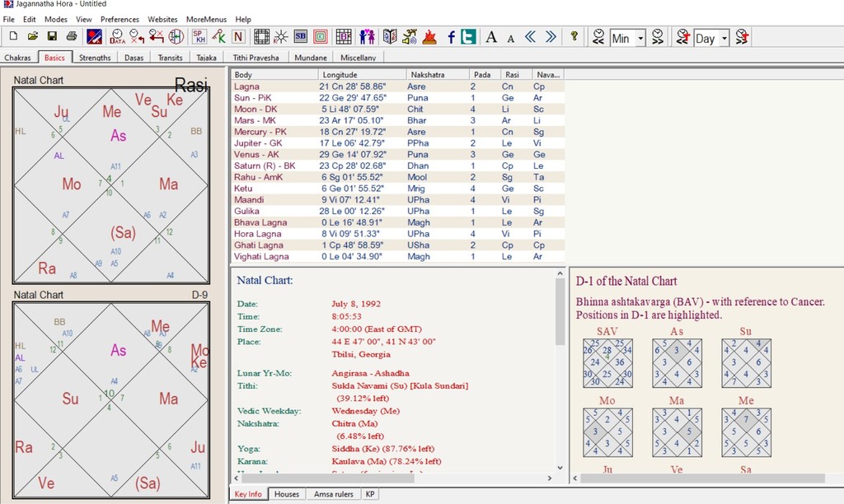Select the Saturn (R) - BK row
Image resolution: width=844 pixels, height=504 pixels.
pos(398,166)
